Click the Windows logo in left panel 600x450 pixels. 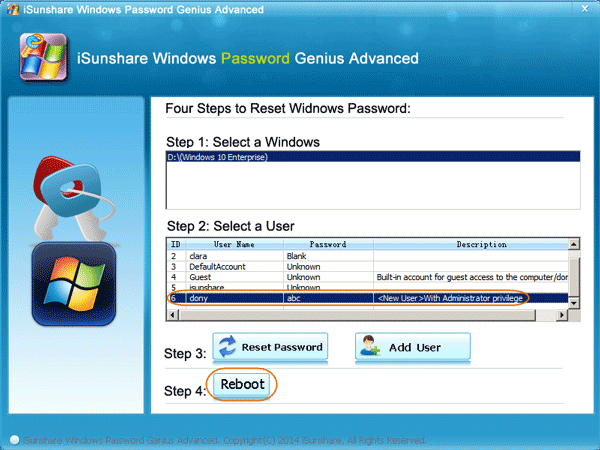pyautogui.click(x=74, y=284)
